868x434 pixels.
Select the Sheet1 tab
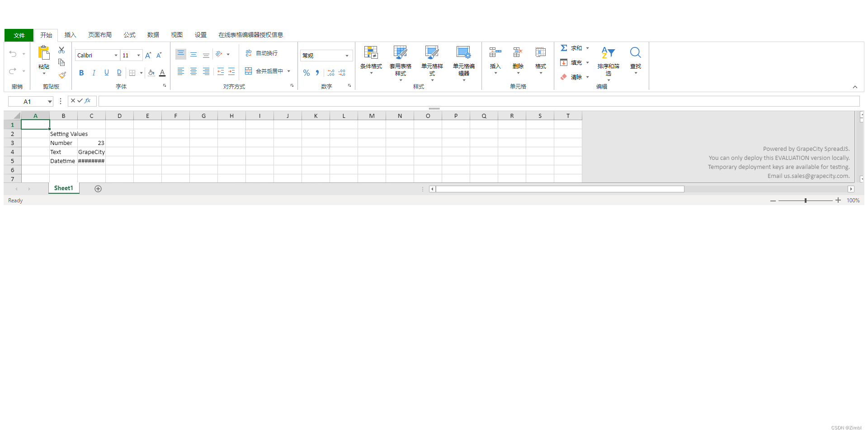[63, 188]
